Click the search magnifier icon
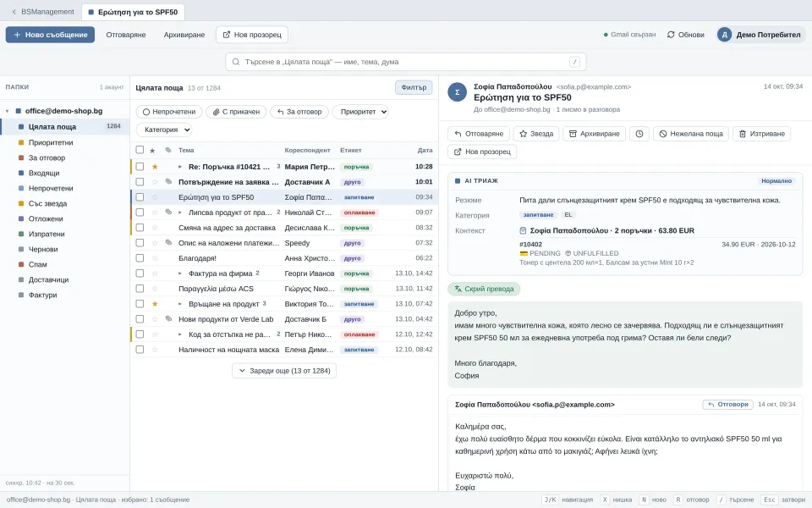Screen dimensions: 812x508 (x=236, y=62)
